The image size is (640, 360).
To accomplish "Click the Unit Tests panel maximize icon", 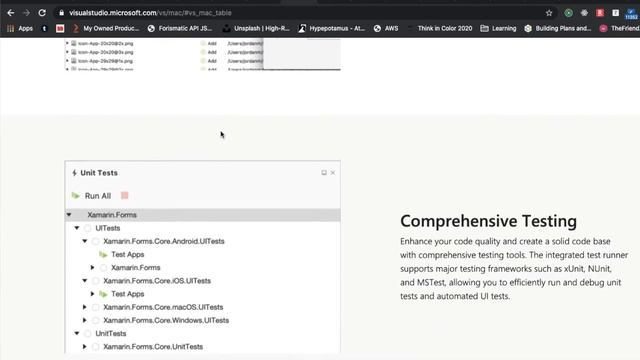I will [x=324, y=173].
